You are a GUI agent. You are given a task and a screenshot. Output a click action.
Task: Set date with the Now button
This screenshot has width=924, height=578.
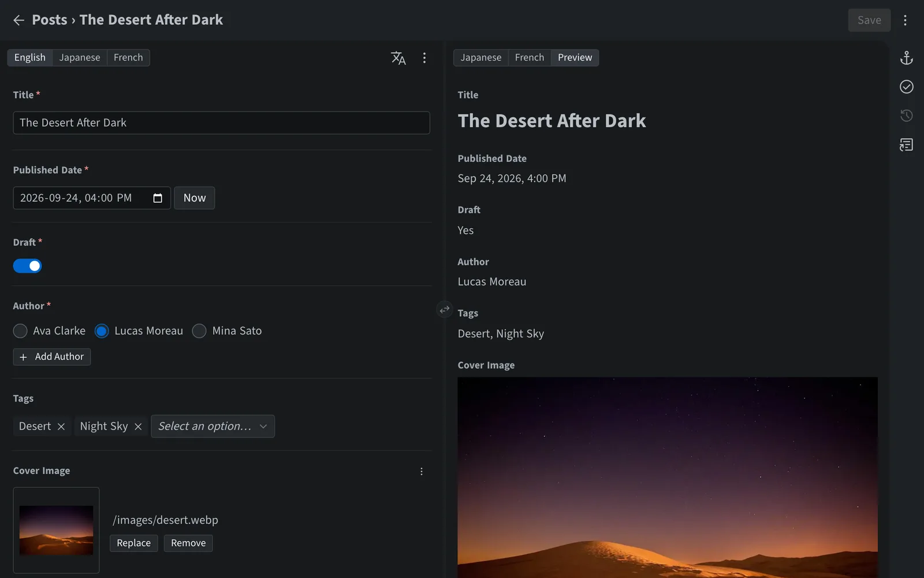(195, 198)
